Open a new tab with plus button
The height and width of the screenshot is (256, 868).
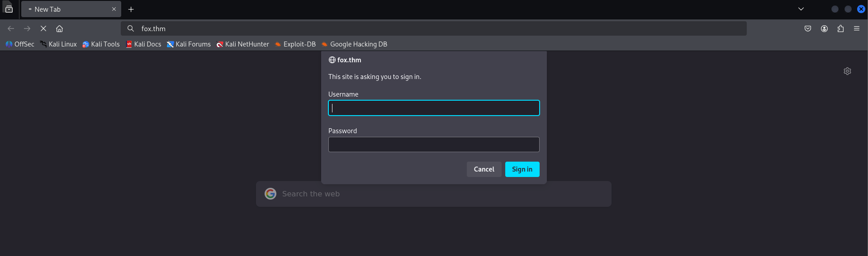pos(131,9)
